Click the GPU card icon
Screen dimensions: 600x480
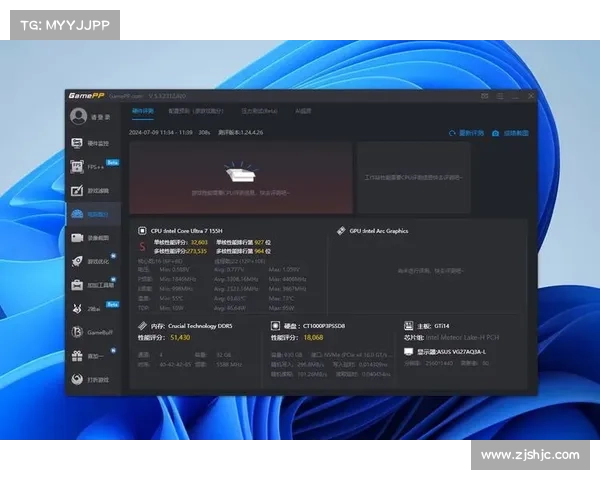coord(341,230)
